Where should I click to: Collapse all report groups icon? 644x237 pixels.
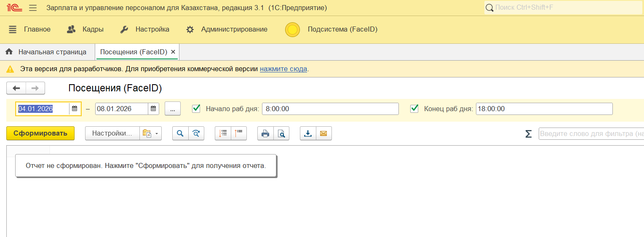click(x=239, y=133)
